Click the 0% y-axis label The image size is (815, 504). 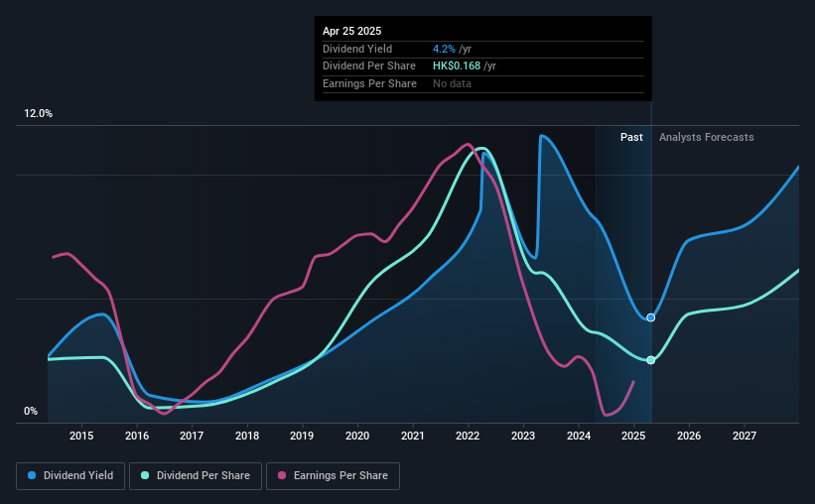31,411
